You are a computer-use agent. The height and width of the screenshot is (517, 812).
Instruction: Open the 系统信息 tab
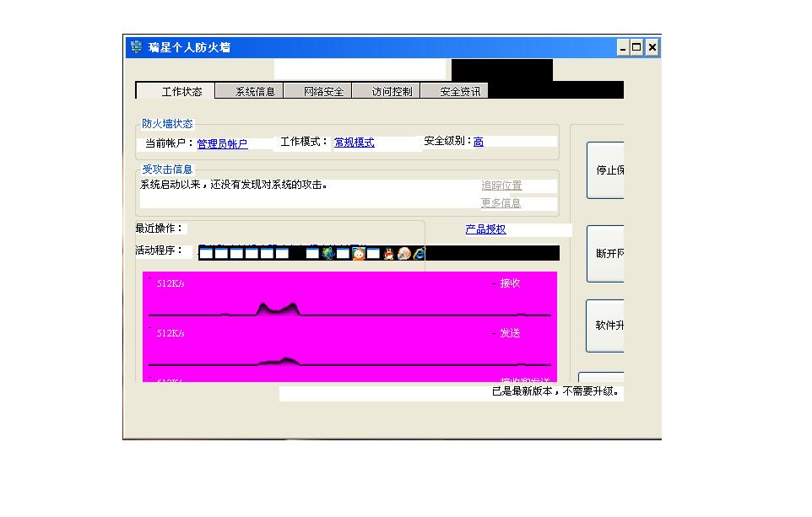point(249,91)
